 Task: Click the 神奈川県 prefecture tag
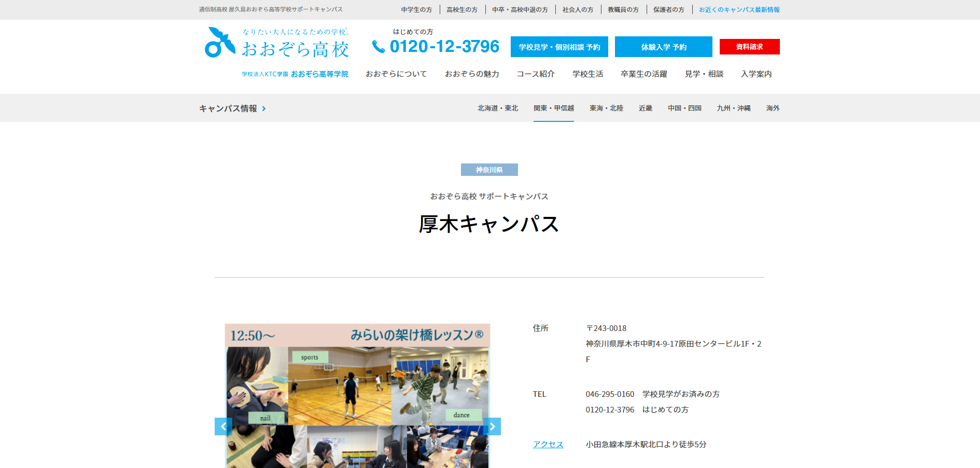pyautogui.click(x=489, y=170)
